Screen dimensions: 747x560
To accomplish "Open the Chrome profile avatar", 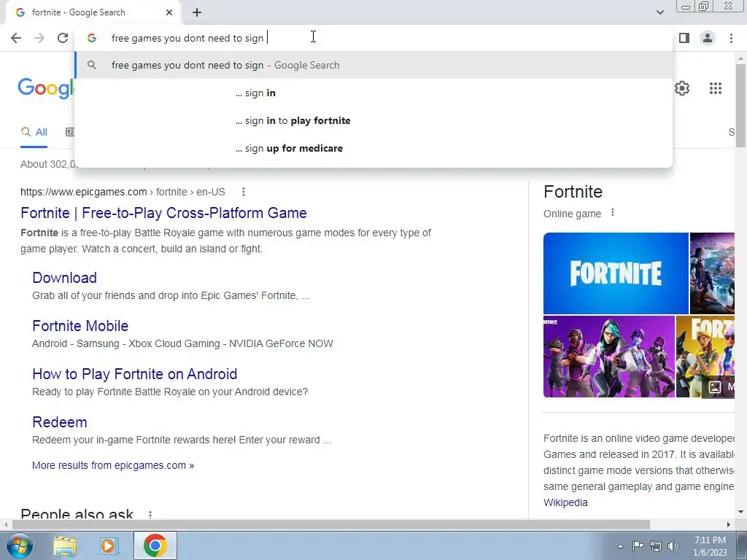I will pos(708,38).
